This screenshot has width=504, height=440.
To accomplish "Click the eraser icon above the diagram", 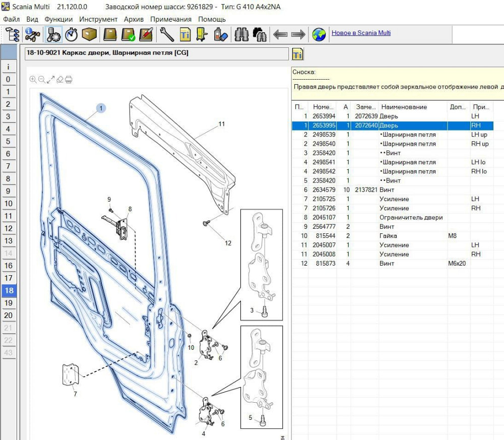I will click(60, 79).
